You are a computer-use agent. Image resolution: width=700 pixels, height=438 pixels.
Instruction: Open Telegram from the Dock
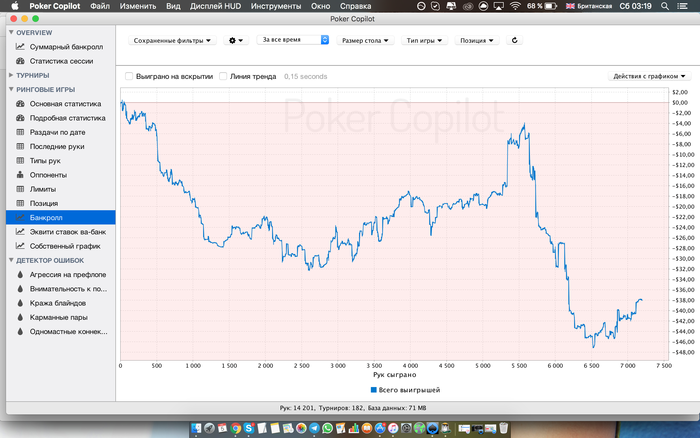(x=314, y=429)
